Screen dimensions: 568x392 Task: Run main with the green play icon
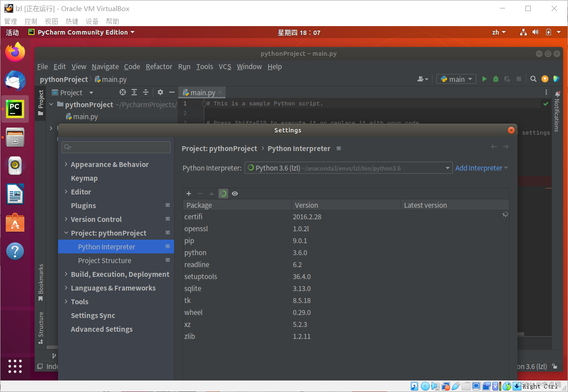click(x=484, y=79)
